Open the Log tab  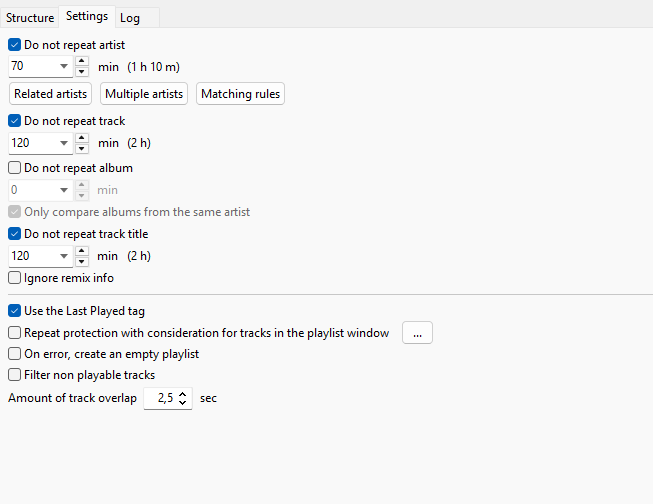coord(130,18)
